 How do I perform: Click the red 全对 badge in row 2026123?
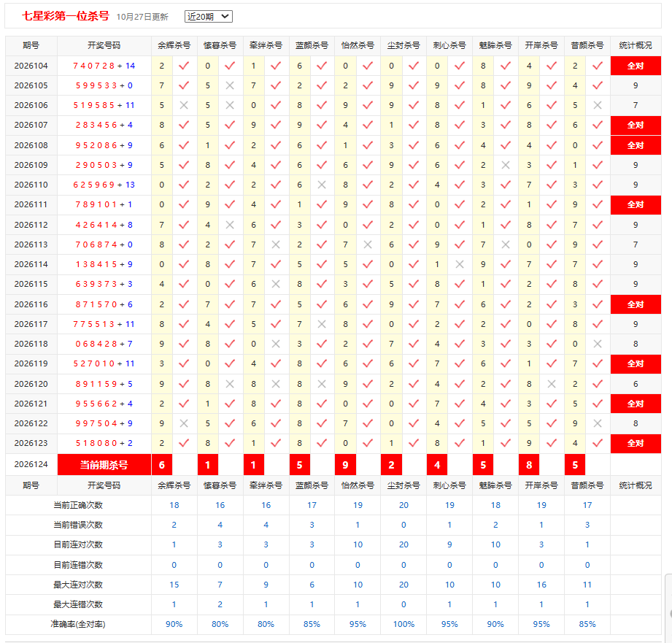pos(636,443)
